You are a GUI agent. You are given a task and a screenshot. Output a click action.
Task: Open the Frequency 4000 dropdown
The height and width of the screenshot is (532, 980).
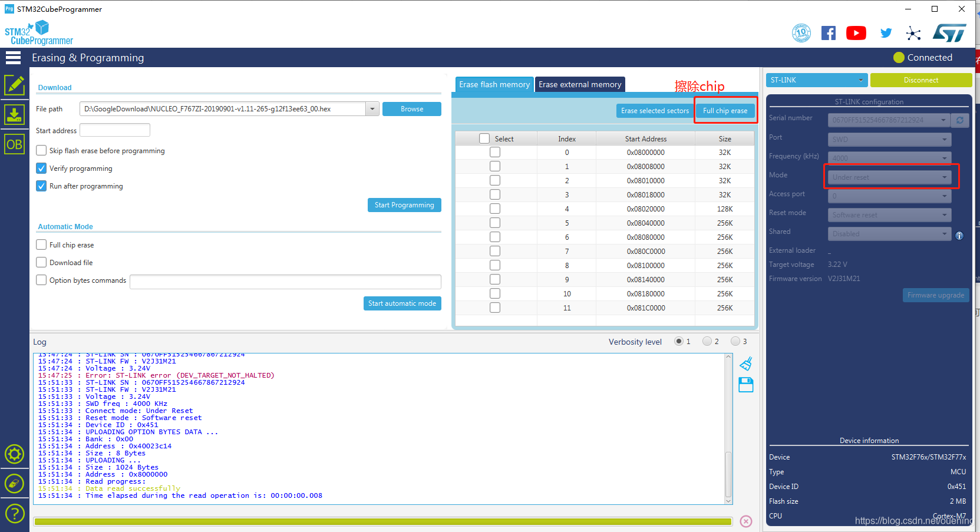(x=889, y=158)
